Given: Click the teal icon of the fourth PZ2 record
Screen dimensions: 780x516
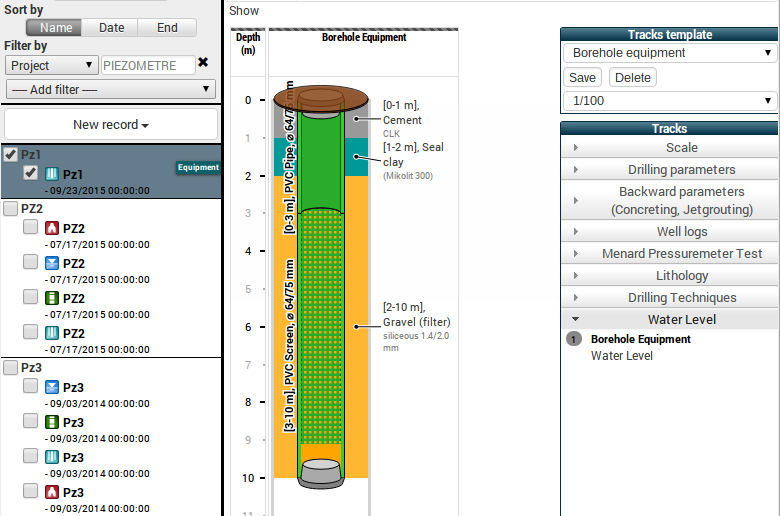Looking at the screenshot, I should pos(53,333).
